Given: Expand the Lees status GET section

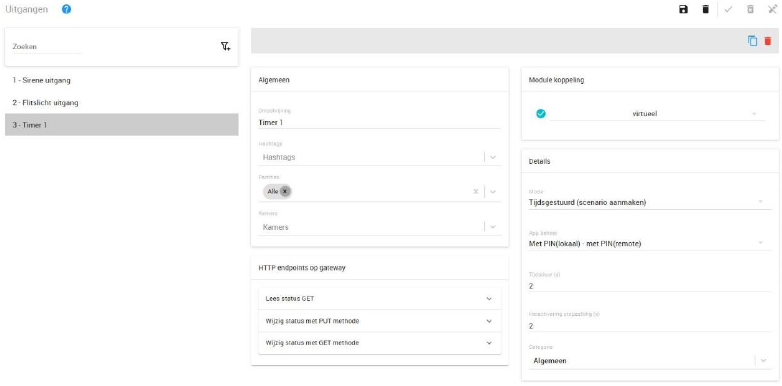Looking at the screenshot, I should (x=380, y=299).
